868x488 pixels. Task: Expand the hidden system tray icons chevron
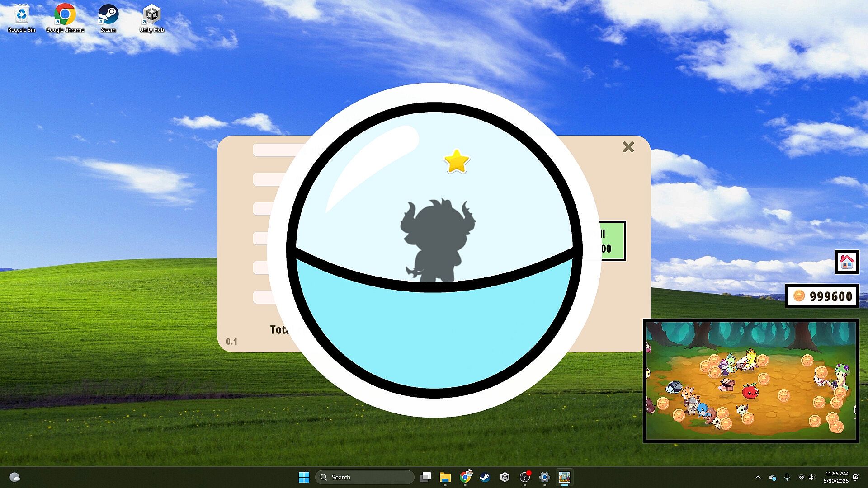(758, 477)
